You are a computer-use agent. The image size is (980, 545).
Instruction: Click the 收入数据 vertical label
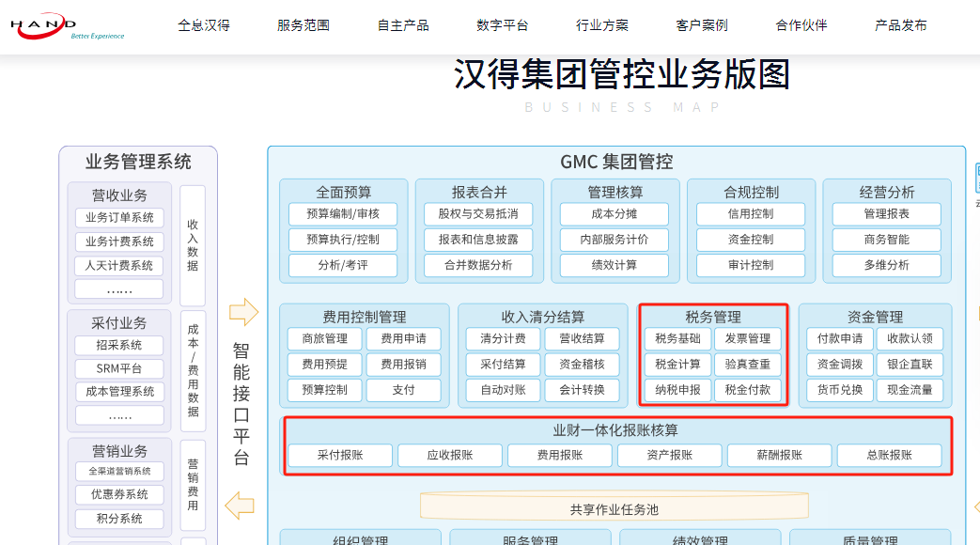click(194, 245)
